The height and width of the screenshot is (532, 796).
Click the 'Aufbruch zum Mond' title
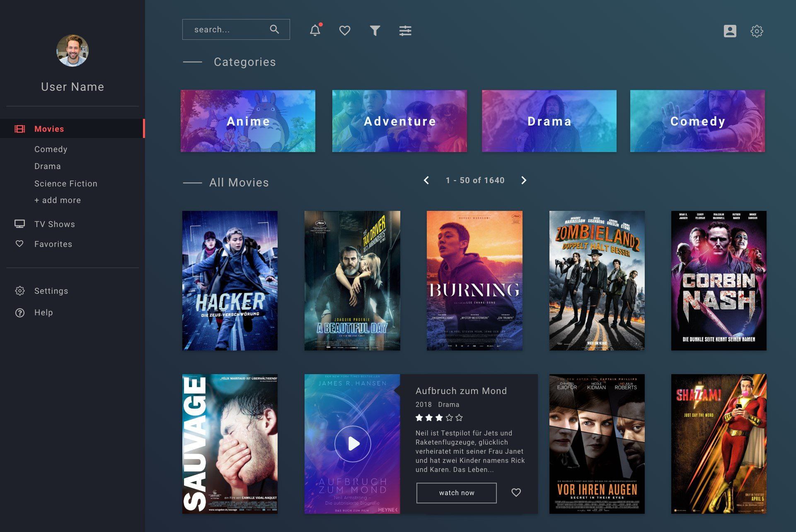461,391
